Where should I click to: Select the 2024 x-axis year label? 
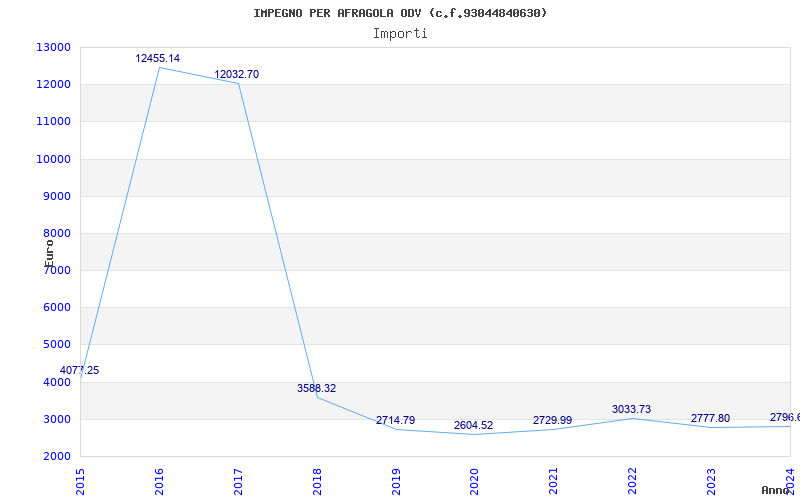(790, 481)
